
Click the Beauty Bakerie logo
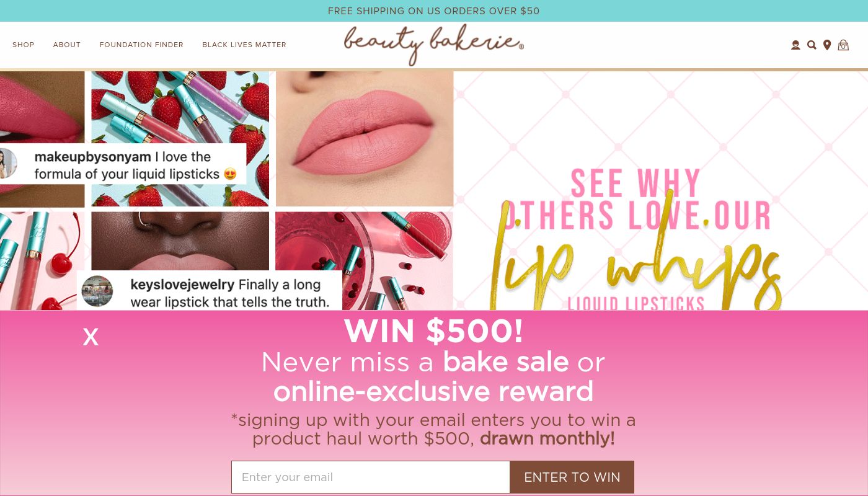coord(434,45)
